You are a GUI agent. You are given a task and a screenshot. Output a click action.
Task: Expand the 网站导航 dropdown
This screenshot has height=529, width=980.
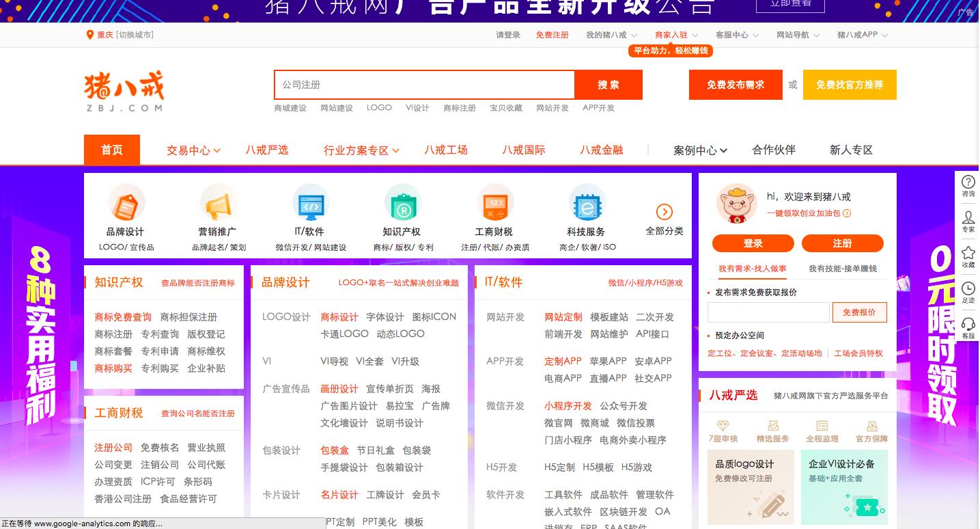click(x=798, y=35)
